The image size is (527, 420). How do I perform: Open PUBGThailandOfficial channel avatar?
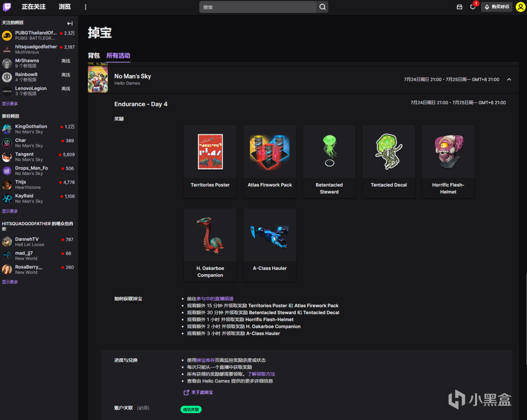pos(7,36)
